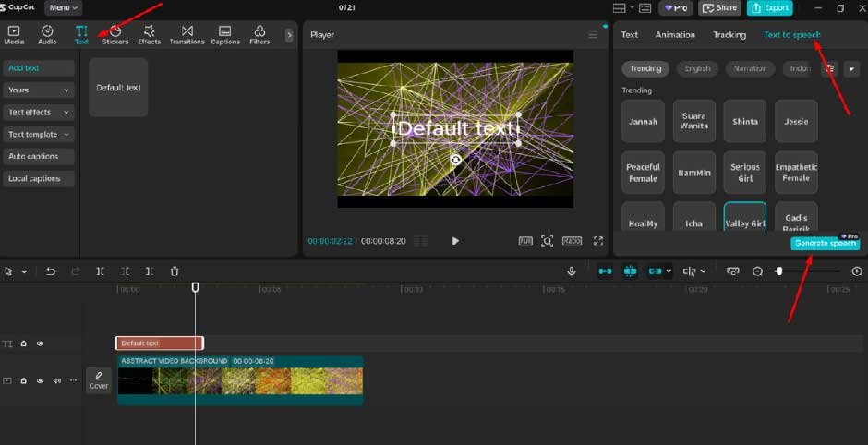Open the Filters panel
Screen dimensions: 868x445
click(x=259, y=35)
